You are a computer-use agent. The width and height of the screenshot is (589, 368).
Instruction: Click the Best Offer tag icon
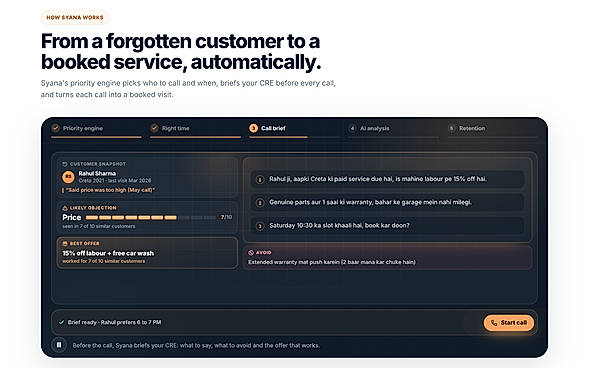point(65,243)
